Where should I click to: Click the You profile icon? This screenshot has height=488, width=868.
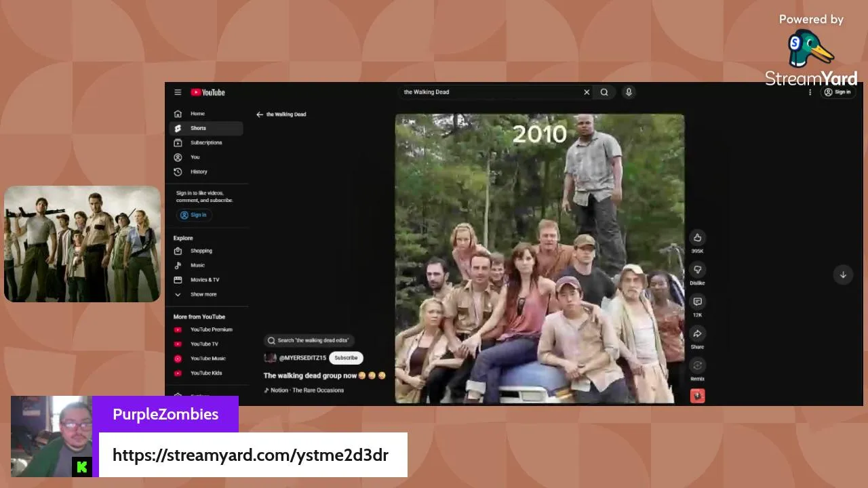tap(178, 157)
